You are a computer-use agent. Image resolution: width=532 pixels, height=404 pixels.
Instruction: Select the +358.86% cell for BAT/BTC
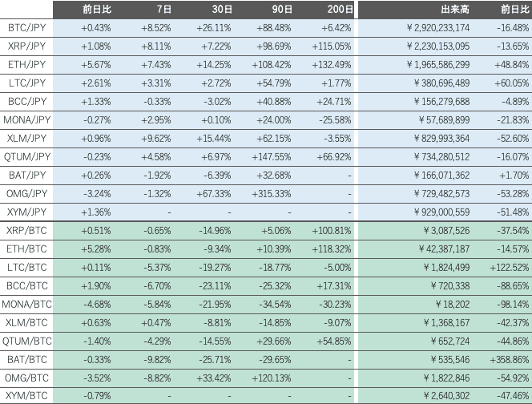click(x=507, y=359)
